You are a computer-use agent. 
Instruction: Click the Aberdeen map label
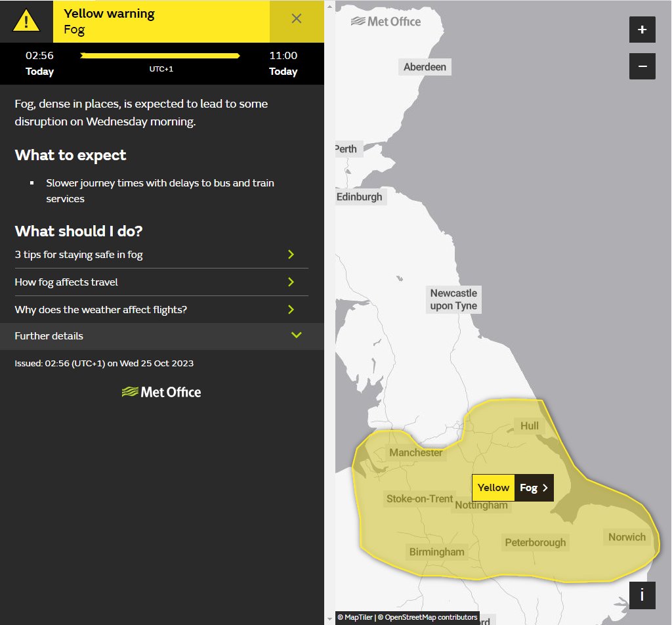click(x=425, y=67)
